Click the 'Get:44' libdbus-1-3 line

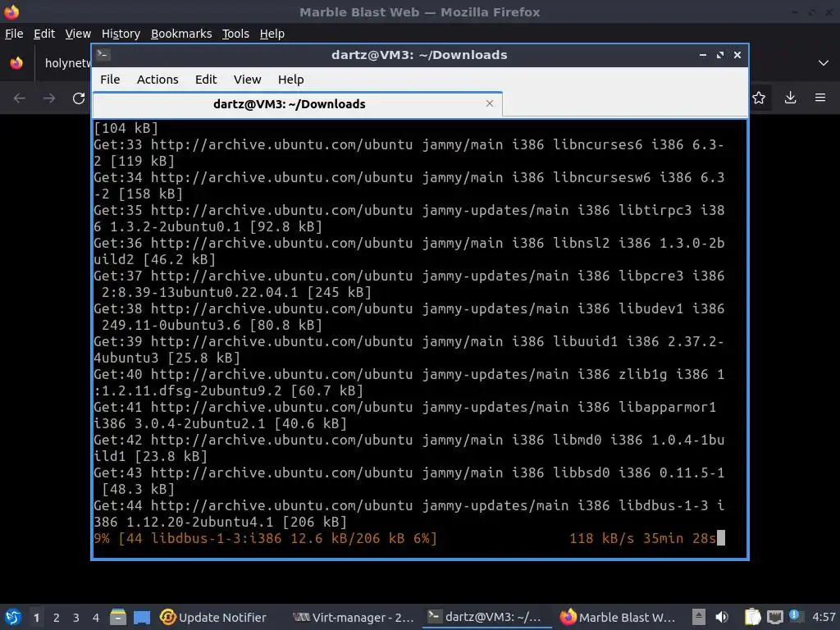[x=409, y=514]
